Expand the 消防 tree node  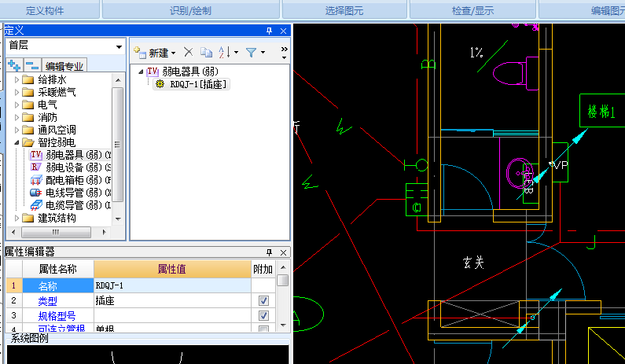pyautogui.click(x=17, y=118)
